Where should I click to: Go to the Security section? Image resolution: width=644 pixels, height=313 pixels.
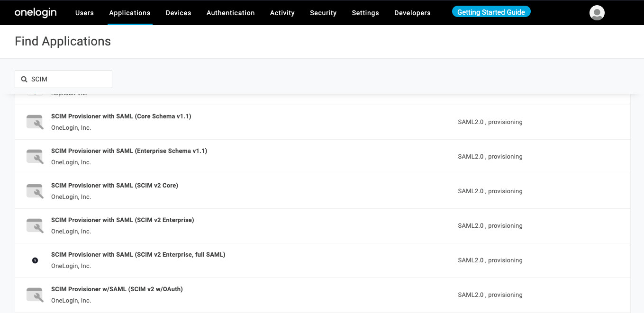[323, 13]
